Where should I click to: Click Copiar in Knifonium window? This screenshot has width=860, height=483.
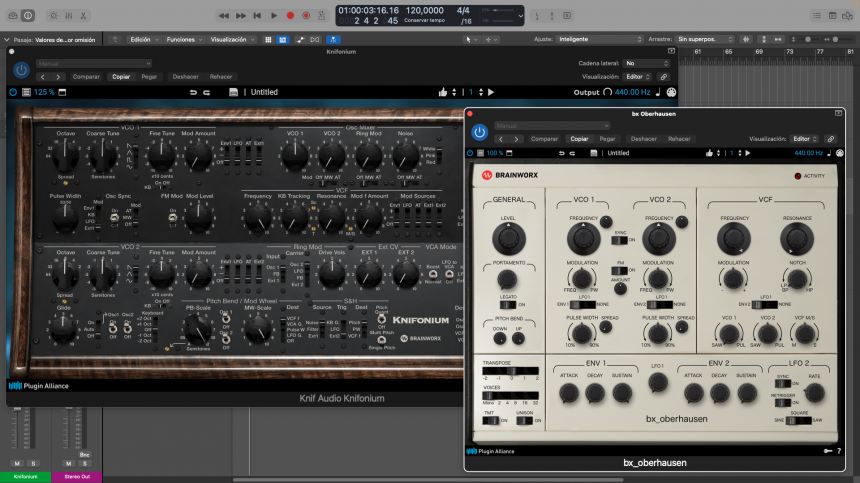[x=121, y=77]
